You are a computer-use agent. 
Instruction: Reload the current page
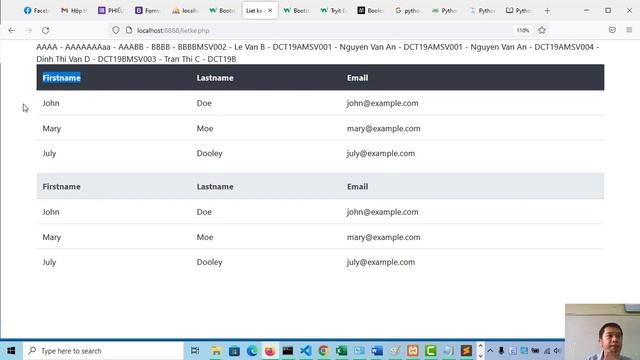45,30
